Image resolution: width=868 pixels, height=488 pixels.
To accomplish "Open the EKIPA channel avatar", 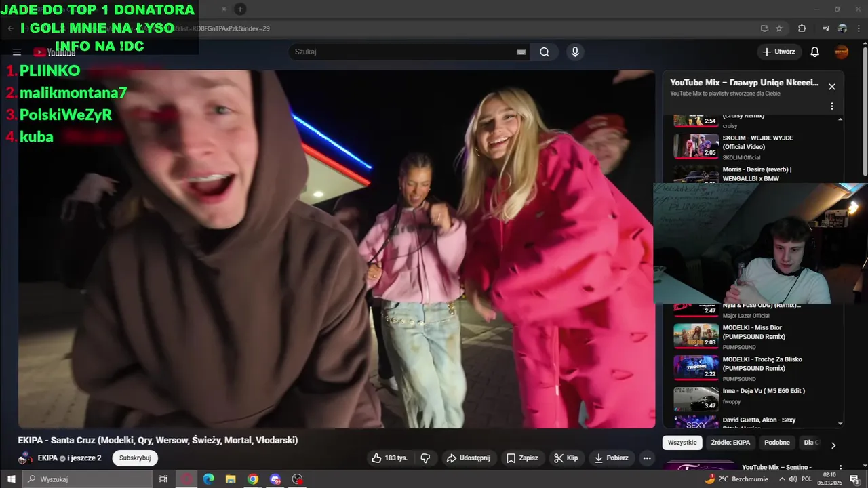I will click(x=25, y=458).
